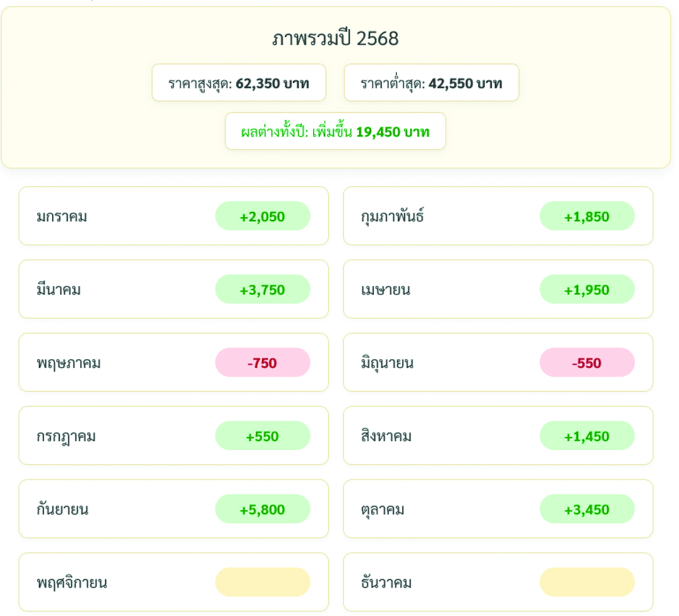The height and width of the screenshot is (616, 679).
Task: Click the +1,850 green badge
Action: coord(587,216)
